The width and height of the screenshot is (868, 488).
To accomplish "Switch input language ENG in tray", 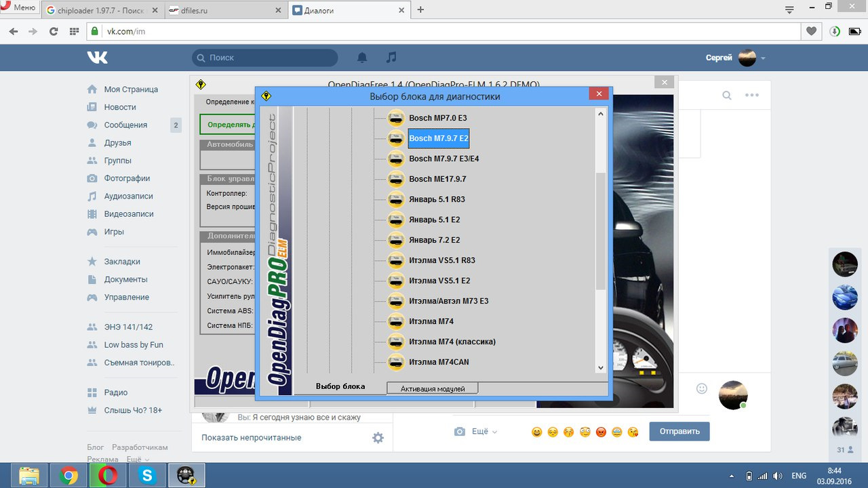I will coord(800,476).
